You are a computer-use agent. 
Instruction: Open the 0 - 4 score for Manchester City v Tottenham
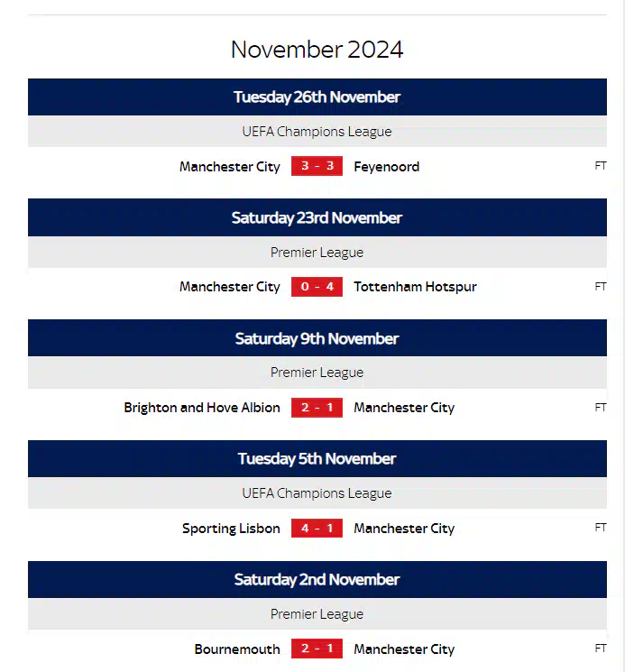click(x=317, y=287)
